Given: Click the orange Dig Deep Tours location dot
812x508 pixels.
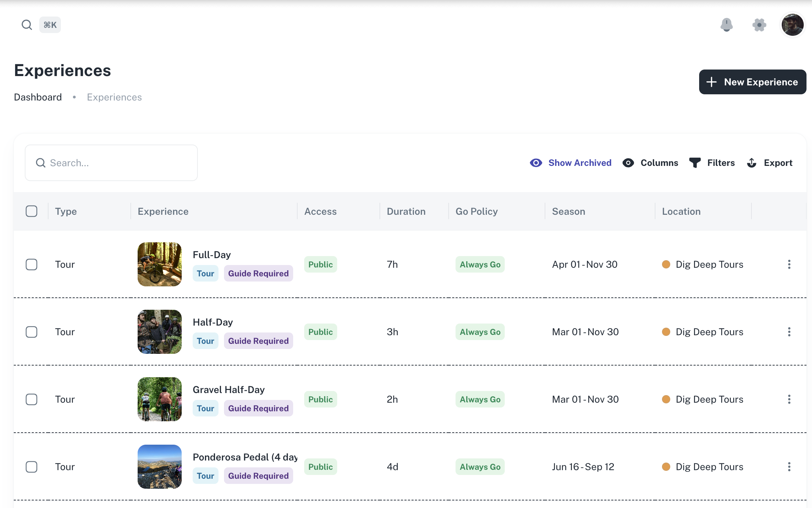Looking at the screenshot, I should tap(666, 264).
